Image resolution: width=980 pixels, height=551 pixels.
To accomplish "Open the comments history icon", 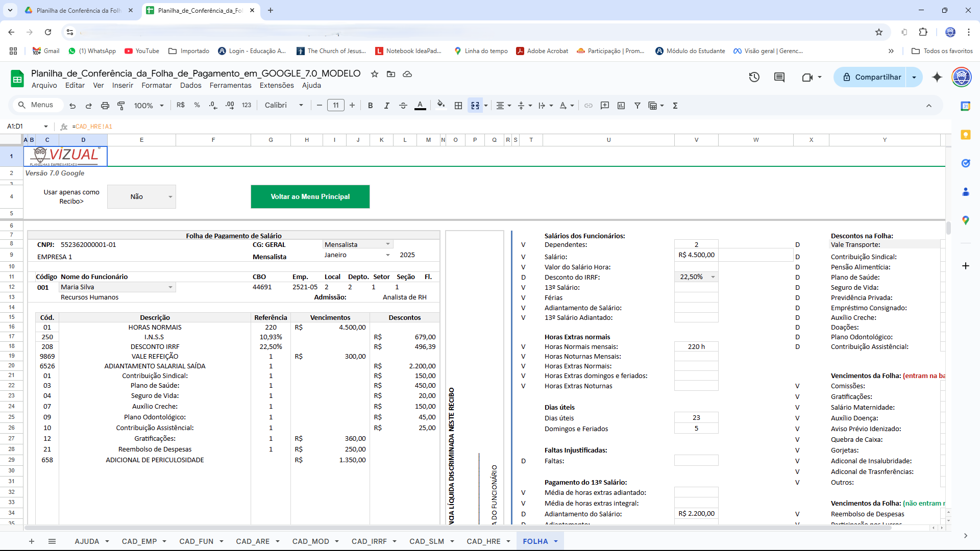I will point(779,77).
